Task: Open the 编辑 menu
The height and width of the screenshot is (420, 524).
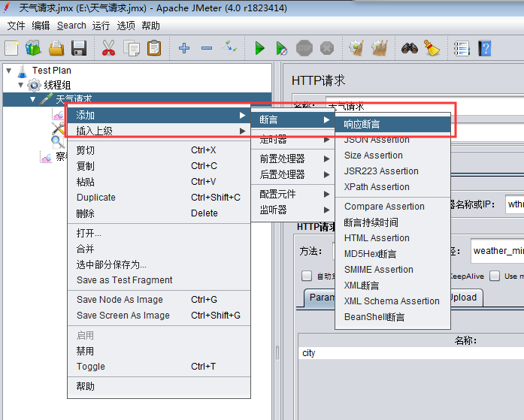Action: point(41,26)
